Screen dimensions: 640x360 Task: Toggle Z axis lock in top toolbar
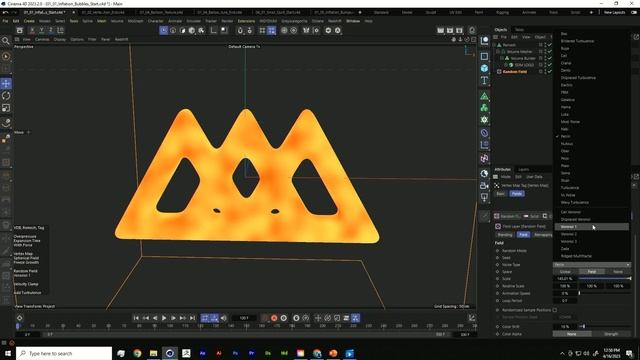coord(51,30)
